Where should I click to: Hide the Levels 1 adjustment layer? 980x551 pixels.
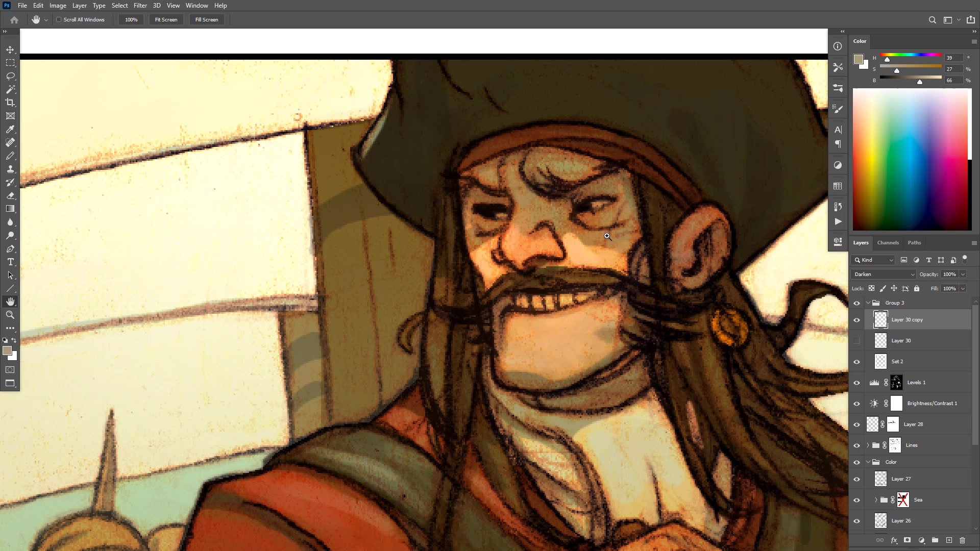(x=856, y=383)
